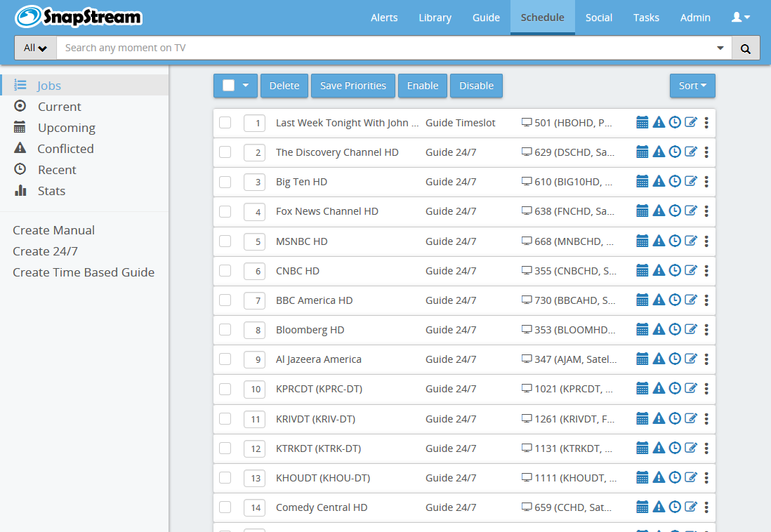Open the All search filter dropdown
This screenshot has height=532, width=771.
point(35,48)
